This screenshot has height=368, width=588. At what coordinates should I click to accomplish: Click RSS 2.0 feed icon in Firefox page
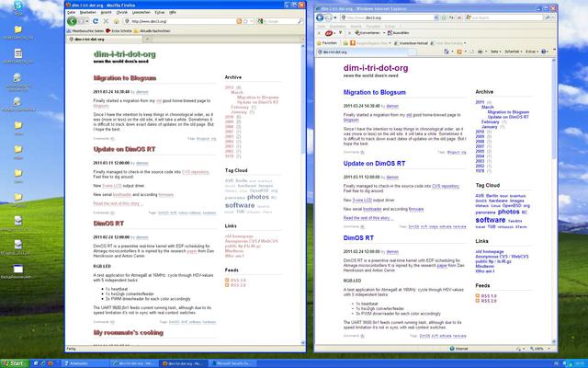229,284
